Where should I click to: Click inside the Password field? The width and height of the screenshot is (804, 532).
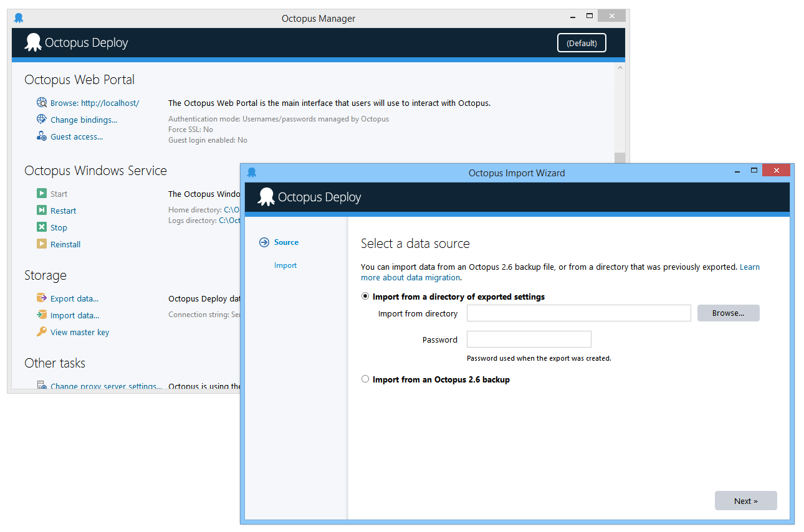pyautogui.click(x=529, y=339)
